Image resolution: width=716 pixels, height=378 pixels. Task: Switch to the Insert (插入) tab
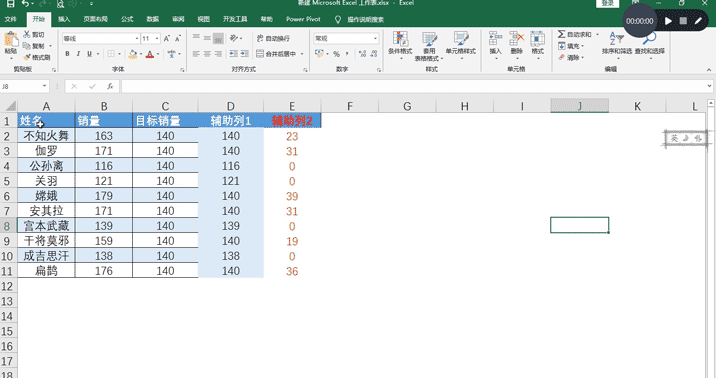(x=64, y=19)
